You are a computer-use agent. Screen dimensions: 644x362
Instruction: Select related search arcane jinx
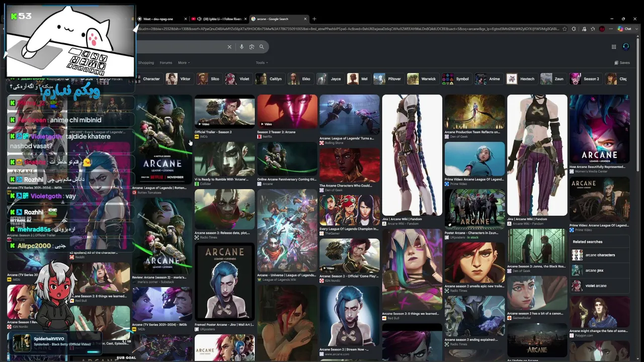(599, 270)
